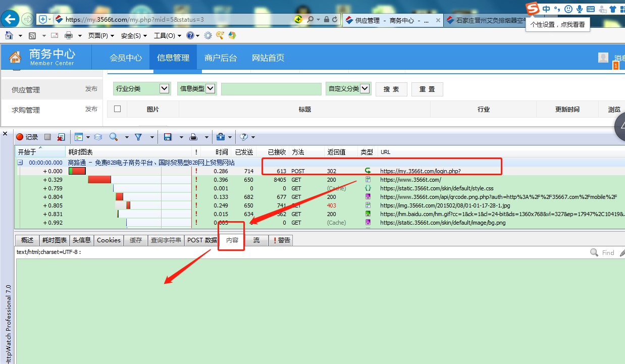Start recording with the red 记录 button

click(x=27, y=137)
